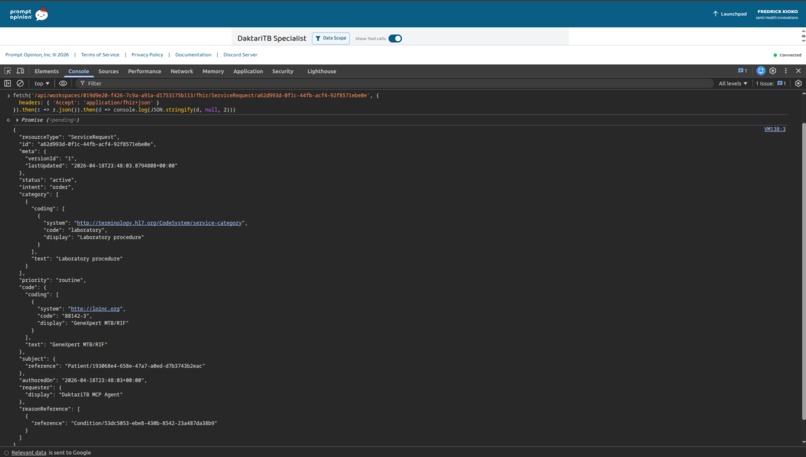This screenshot has width=806, height=457.
Task: Open the Launchpad link
Action: coord(729,14)
